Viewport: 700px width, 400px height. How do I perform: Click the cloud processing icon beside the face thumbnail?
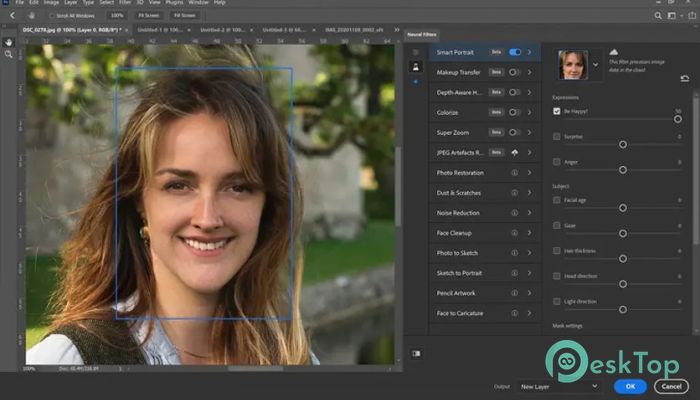(x=614, y=52)
